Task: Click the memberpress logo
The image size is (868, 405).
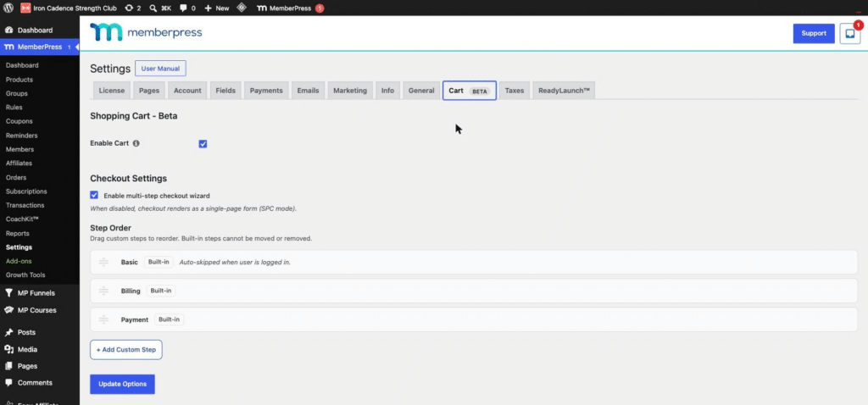Action: (146, 32)
